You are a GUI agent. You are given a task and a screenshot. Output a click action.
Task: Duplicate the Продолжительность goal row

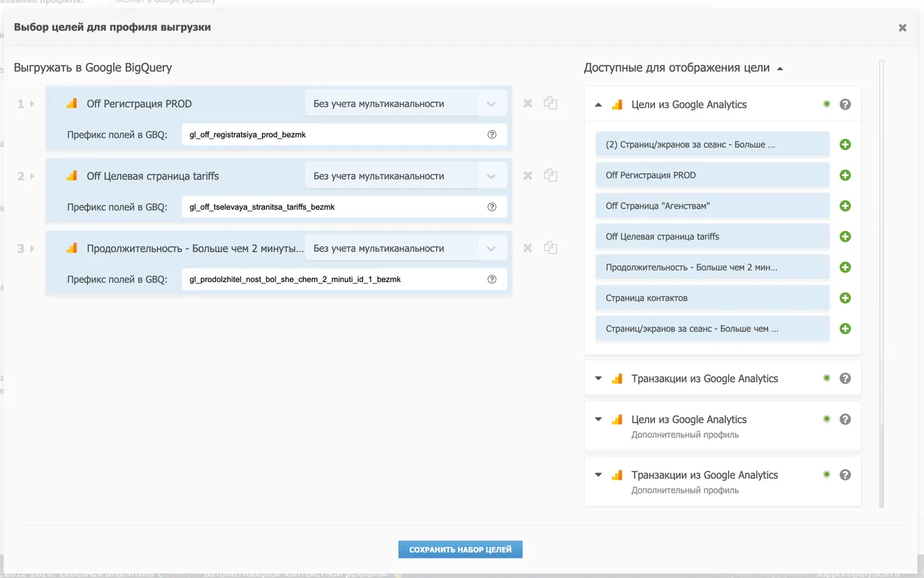pos(550,248)
